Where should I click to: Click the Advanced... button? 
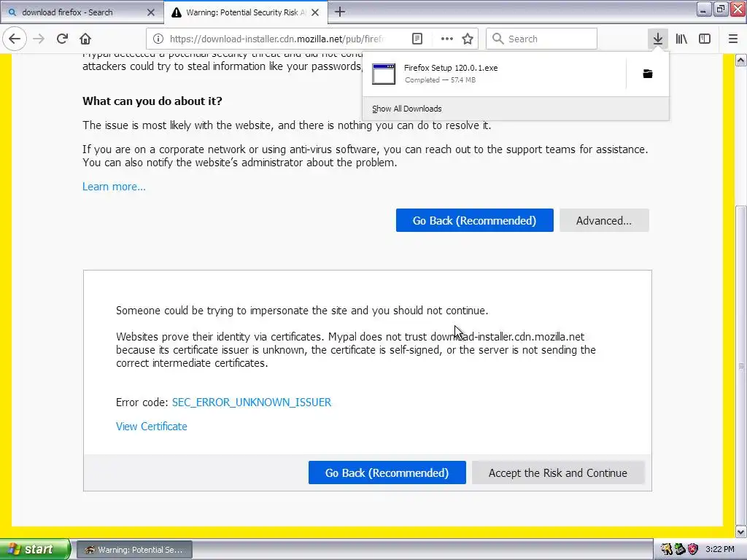pyautogui.click(x=604, y=220)
